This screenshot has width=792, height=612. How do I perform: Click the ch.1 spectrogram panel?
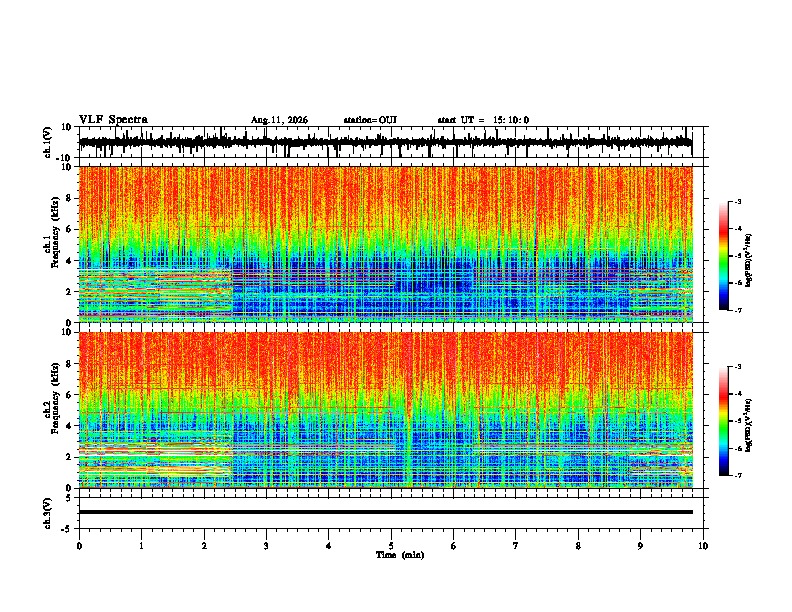[x=385, y=244]
